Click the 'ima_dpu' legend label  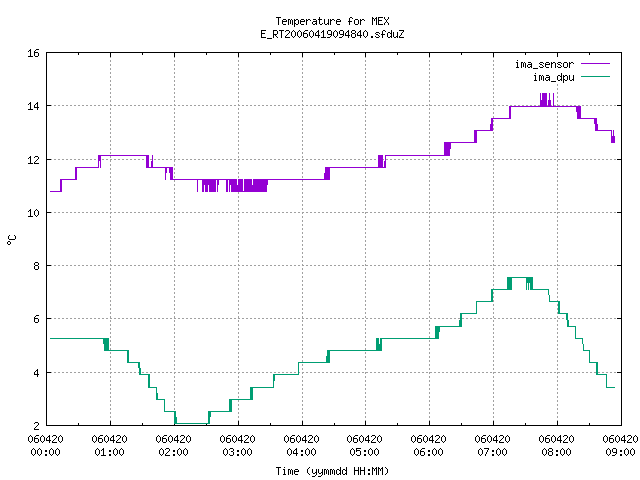[x=554, y=77]
